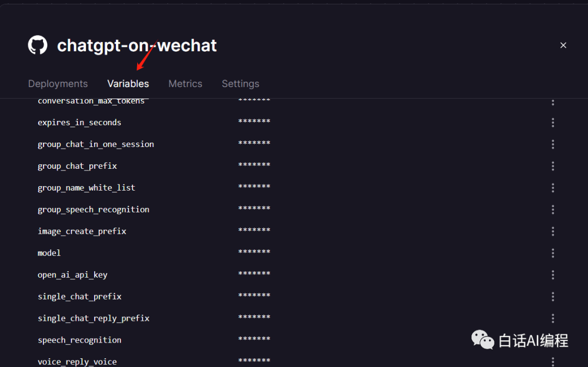Open three-dot menu for group_chat_prefix
Image resolution: width=588 pixels, height=367 pixels.
(553, 166)
